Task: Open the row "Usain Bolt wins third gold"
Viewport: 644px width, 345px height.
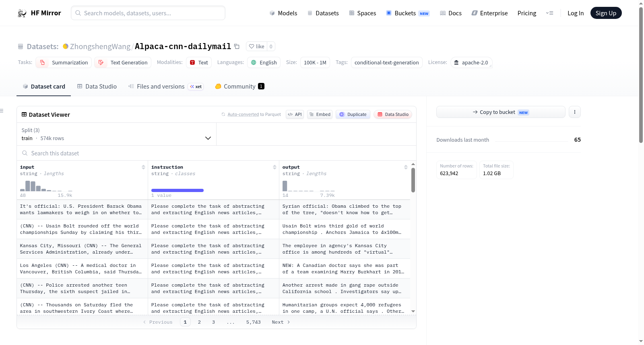Action: (x=213, y=229)
